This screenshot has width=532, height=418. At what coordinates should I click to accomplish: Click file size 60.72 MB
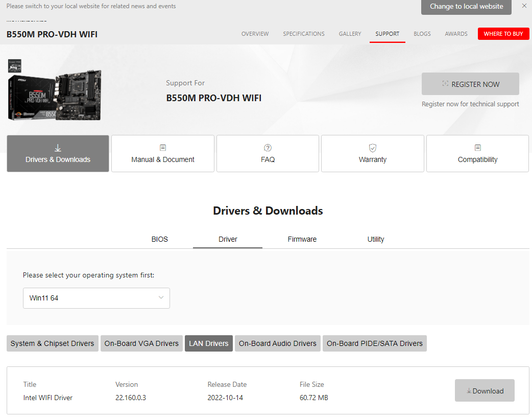(x=314, y=398)
